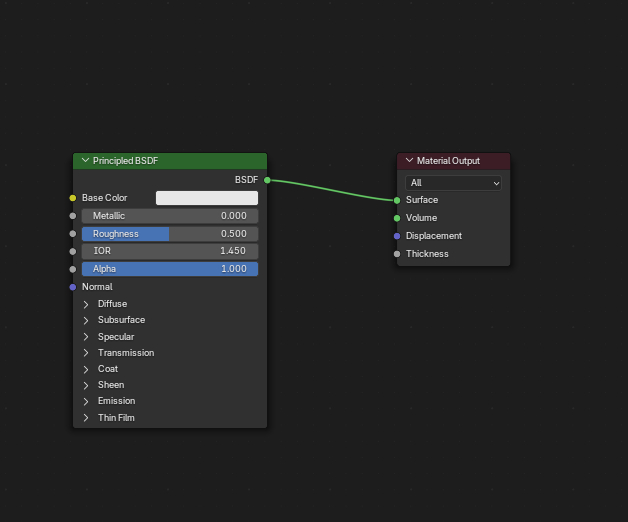Click the Surface label
This screenshot has height=522, width=628.
click(x=422, y=200)
